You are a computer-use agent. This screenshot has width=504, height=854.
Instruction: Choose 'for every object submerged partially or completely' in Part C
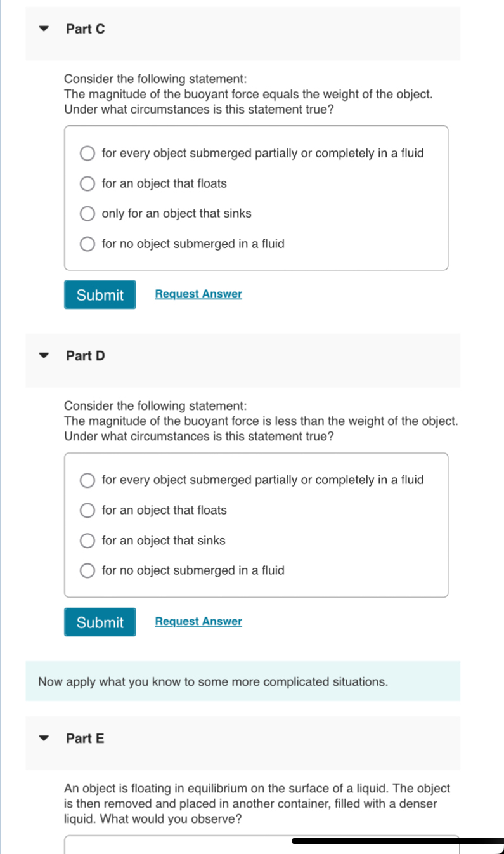(87, 153)
